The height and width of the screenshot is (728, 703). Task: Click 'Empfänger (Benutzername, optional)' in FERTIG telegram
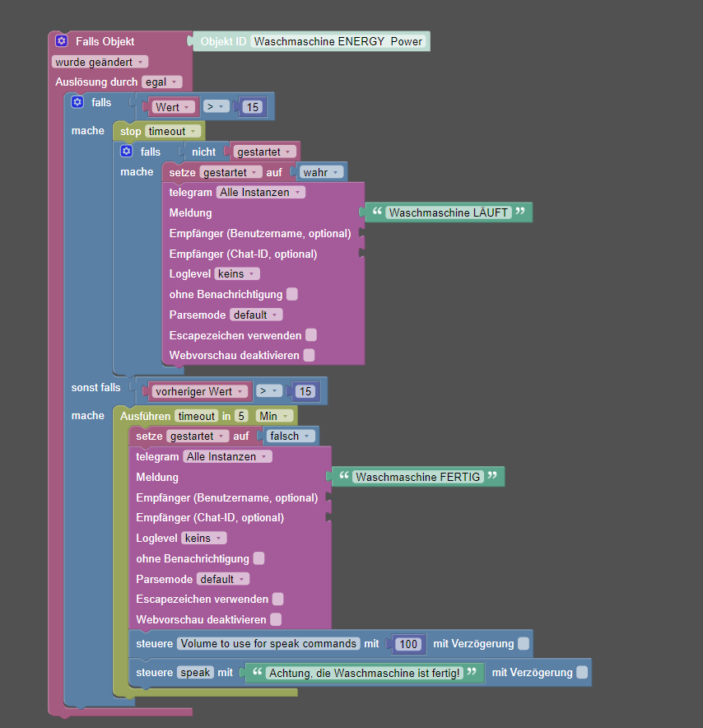tap(227, 497)
